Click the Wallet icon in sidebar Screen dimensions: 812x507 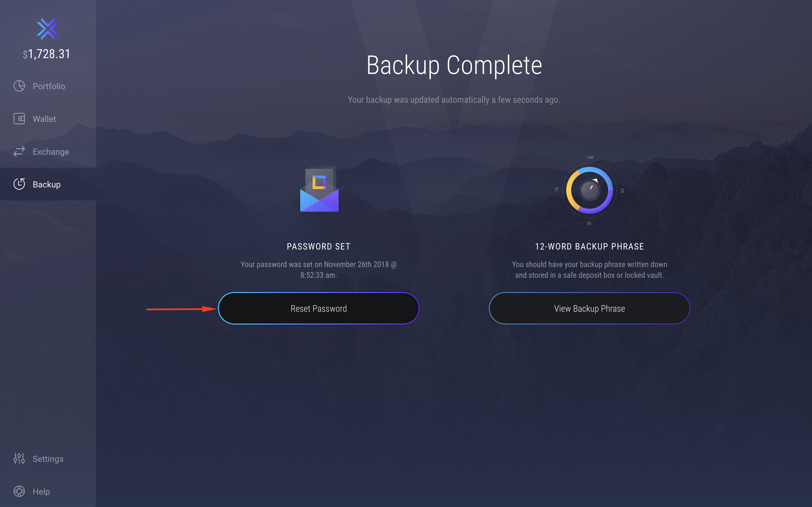point(19,119)
